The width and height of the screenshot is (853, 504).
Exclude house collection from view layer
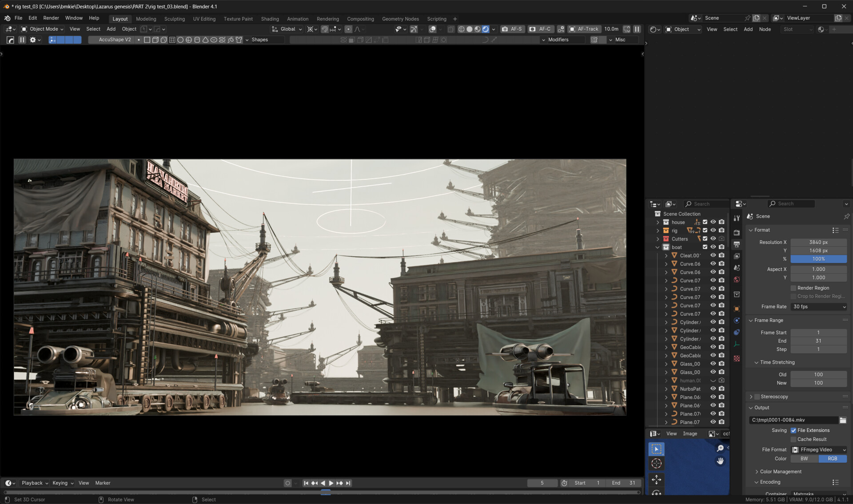[705, 222]
